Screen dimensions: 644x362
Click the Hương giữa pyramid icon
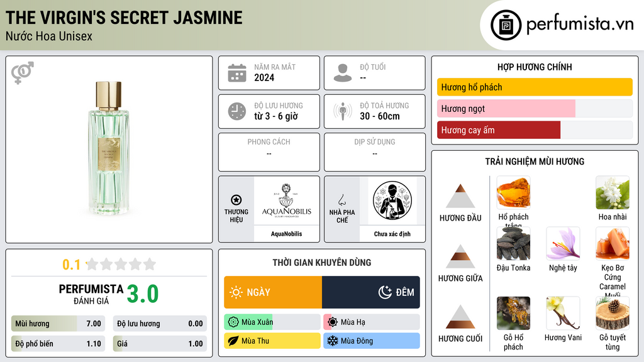[460, 256]
